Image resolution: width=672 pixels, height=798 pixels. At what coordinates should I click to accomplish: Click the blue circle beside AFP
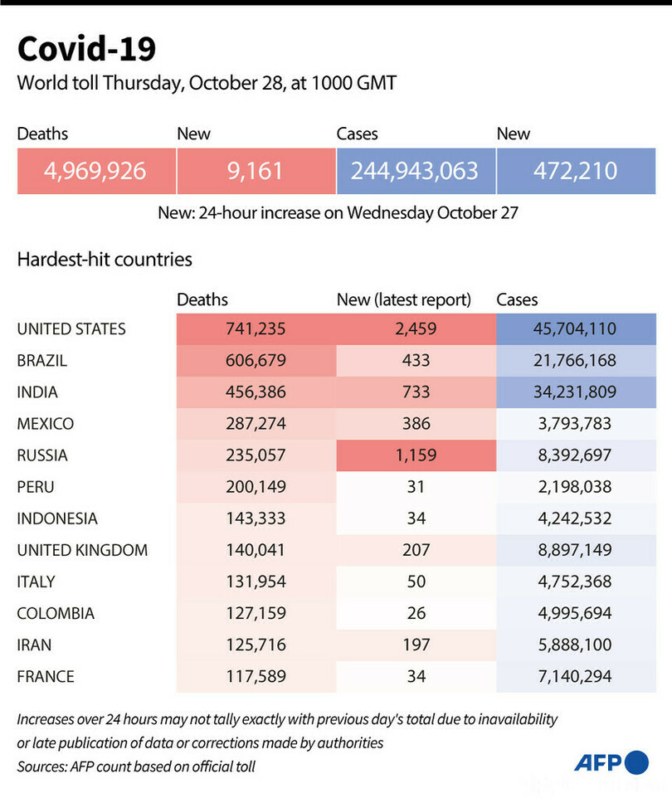click(x=636, y=763)
